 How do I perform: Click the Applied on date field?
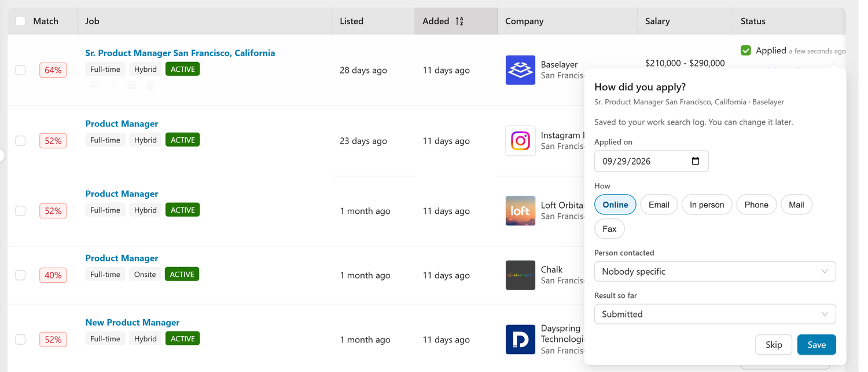click(651, 161)
